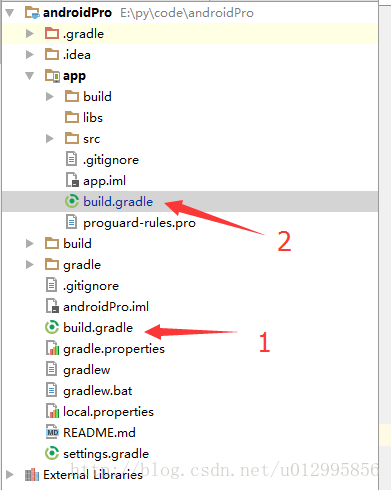The height and width of the screenshot is (490, 391).
Task: Expand the root-level build folder arrow
Action: (x=30, y=244)
